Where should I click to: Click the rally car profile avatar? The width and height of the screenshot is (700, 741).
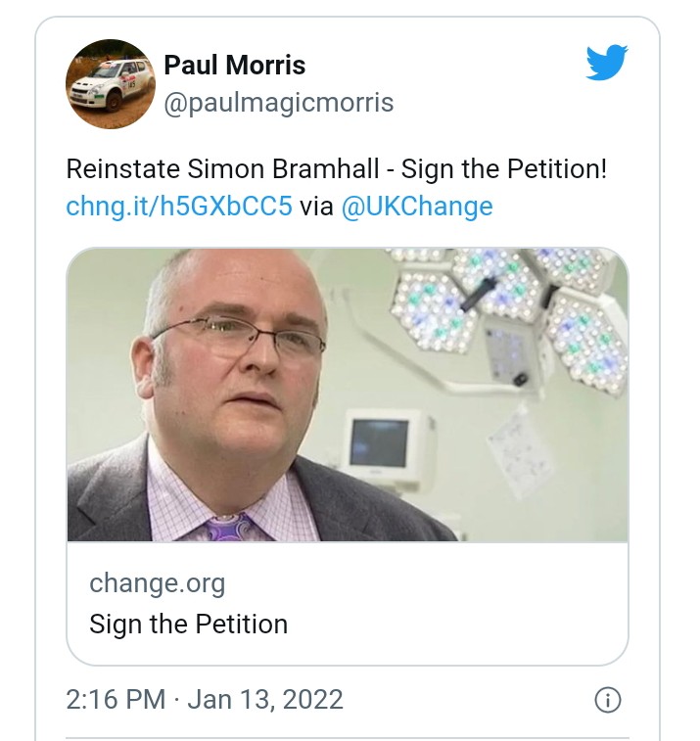[110, 84]
